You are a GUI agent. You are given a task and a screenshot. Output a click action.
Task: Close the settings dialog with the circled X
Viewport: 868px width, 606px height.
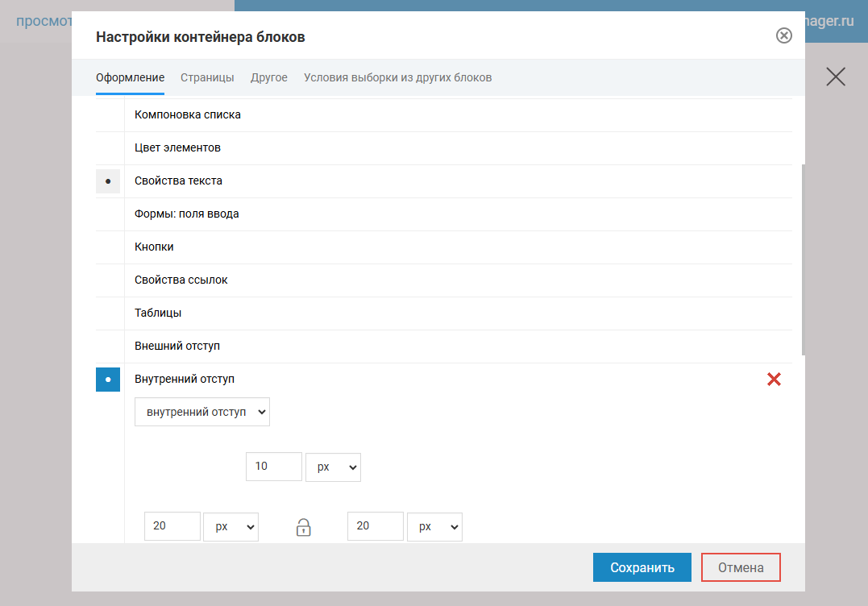pyautogui.click(x=783, y=36)
